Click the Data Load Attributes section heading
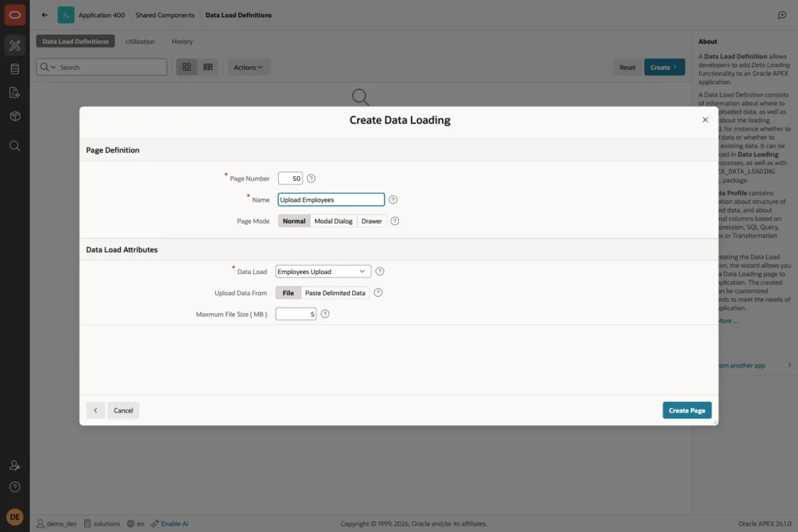 122,250
